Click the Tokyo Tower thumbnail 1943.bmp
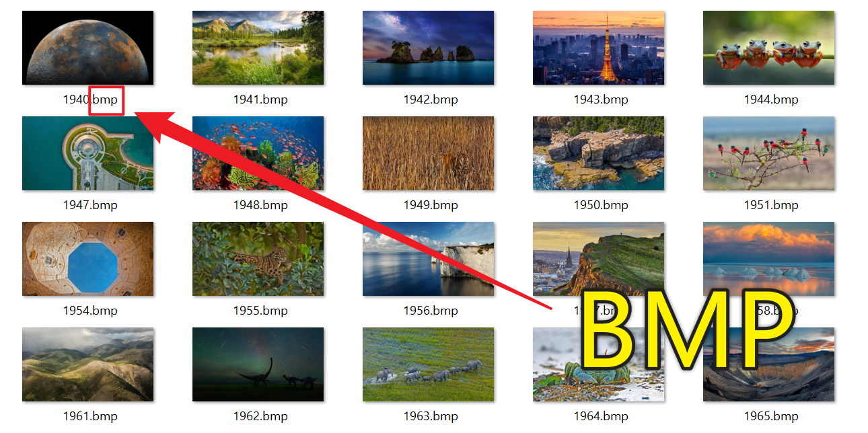Viewport: 868px width, 433px height. click(598, 48)
